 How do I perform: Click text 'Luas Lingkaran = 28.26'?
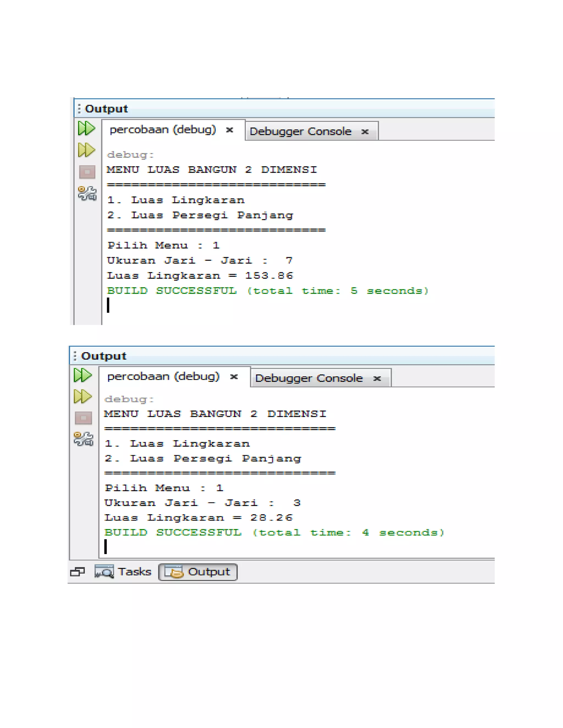coord(198,518)
